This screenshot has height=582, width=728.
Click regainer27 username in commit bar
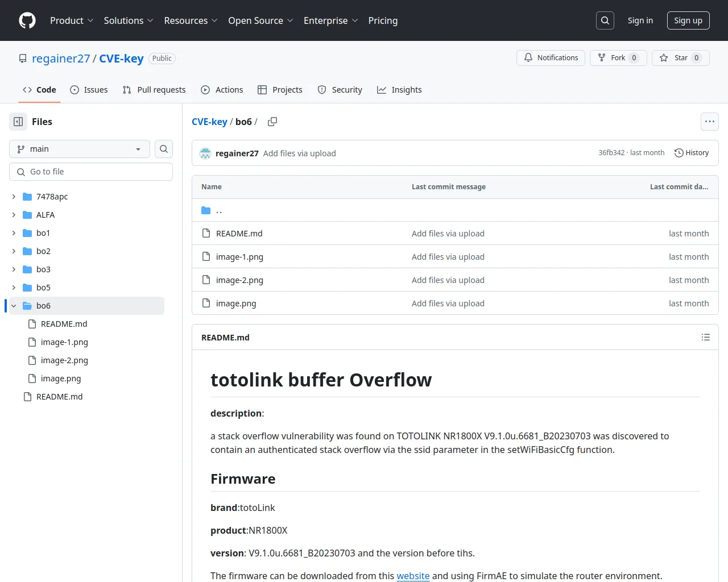tap(237, 153)
